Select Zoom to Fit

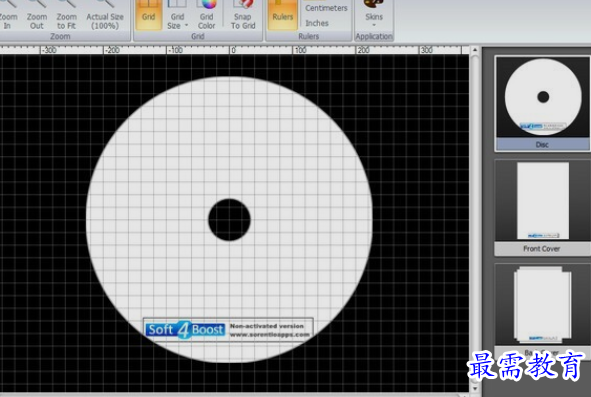point(66,15)
